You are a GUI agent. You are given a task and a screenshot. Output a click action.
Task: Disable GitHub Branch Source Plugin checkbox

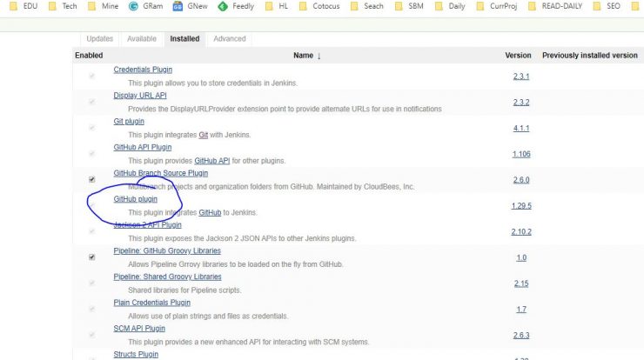92,179
